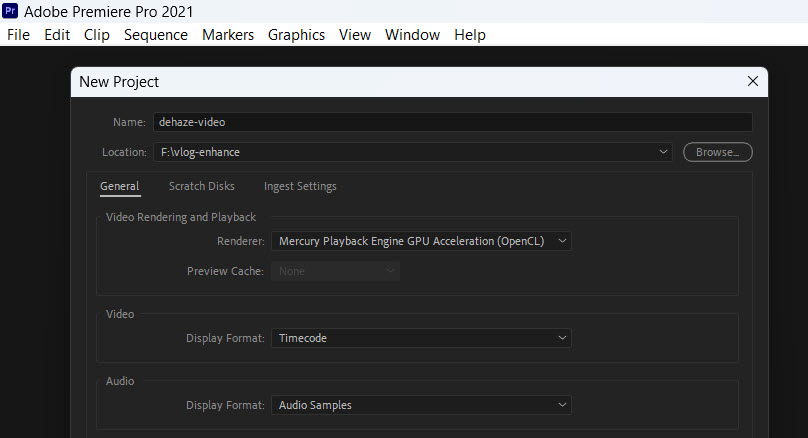Click the Premiere Pro app icon in title bar
Viewport: 808px width, 438px height.
click(10, 11)
